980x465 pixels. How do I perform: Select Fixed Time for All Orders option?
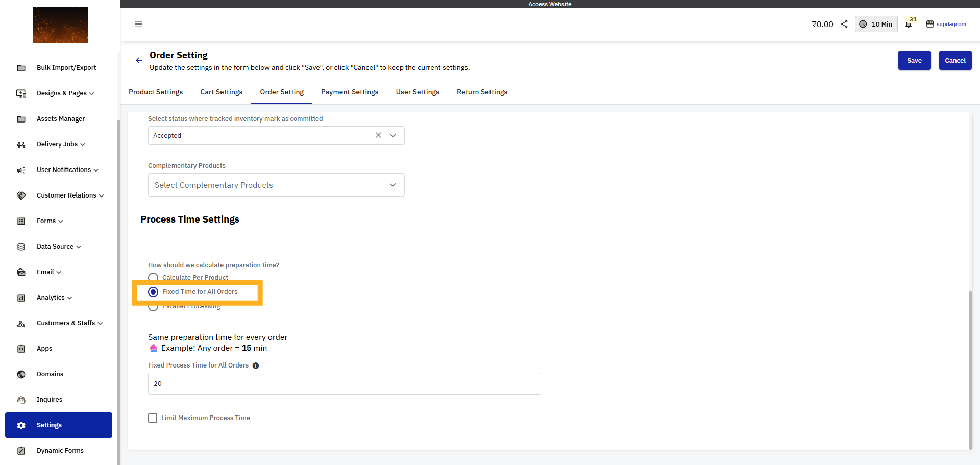(153, 292)
